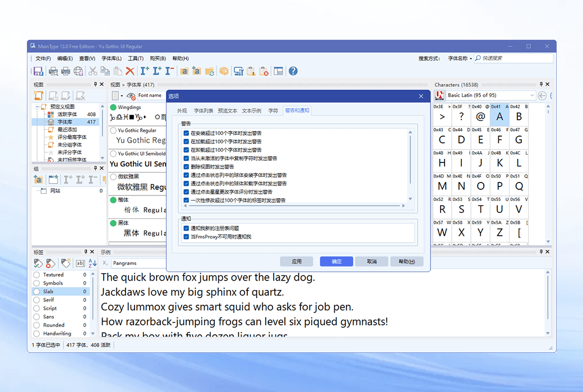
Task: Toggle the eye filter icon beside Font name
Action: click(131, 96)
